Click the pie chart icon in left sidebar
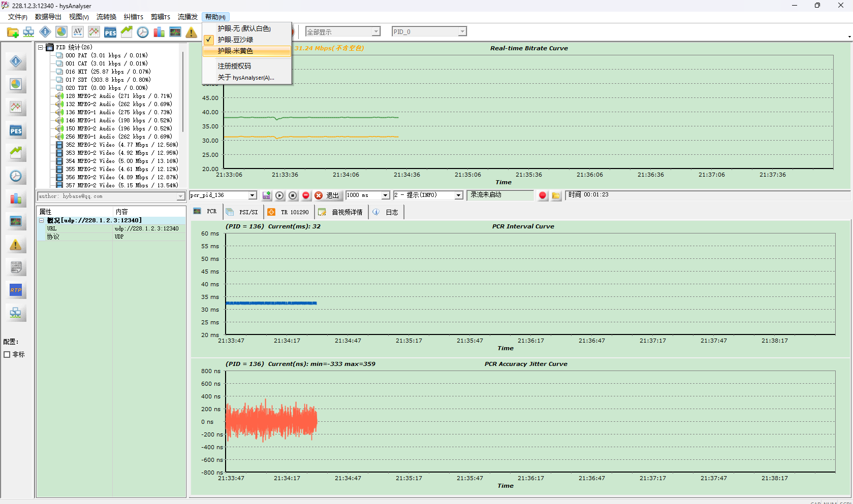 16,84
